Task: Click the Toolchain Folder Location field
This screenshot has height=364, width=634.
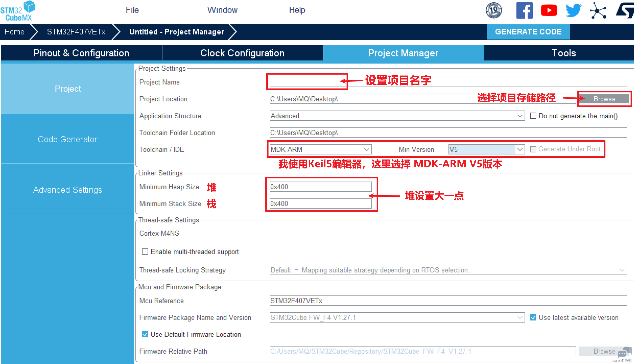Action: 448,133
